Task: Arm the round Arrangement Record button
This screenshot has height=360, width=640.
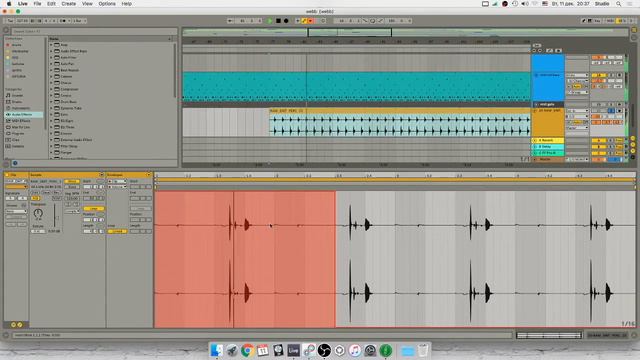Action: [286, 21]
